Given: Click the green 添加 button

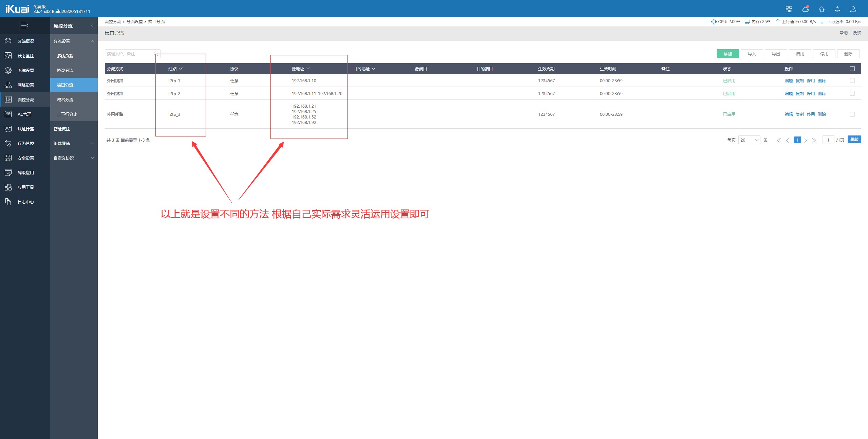Looking at the screenshot, I should pos(728,54).
